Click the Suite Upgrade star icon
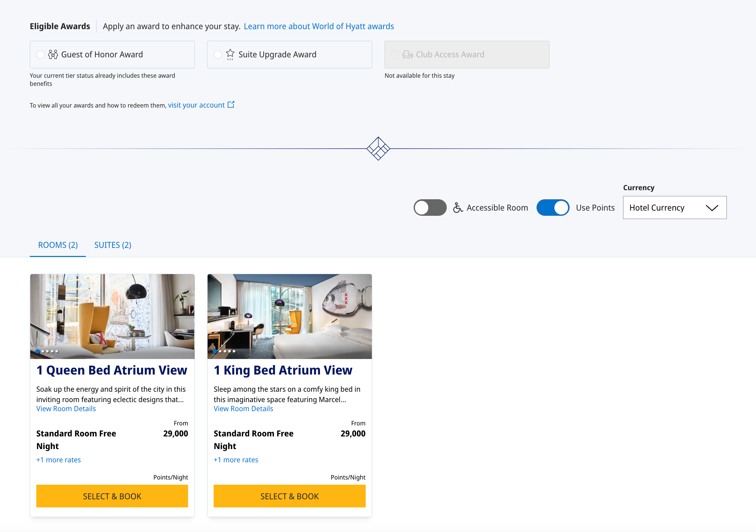This screenshot has width=756, height=532. click(x=230, y=54)
